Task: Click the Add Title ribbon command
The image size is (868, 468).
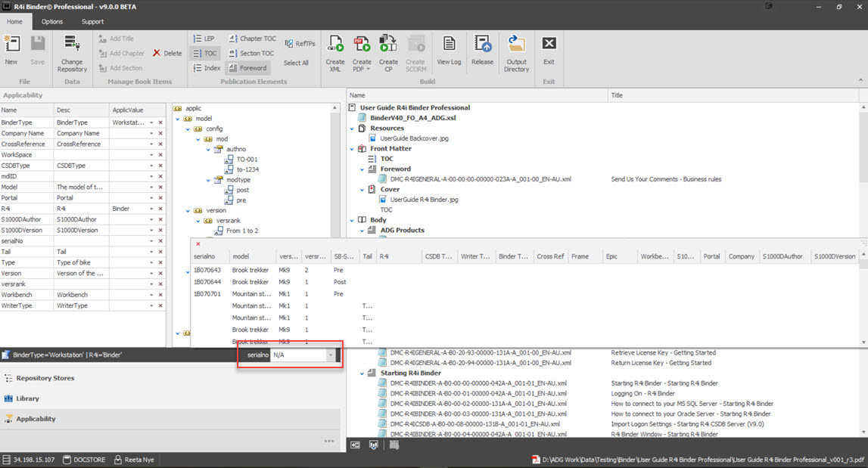Action: click(117, 39)
